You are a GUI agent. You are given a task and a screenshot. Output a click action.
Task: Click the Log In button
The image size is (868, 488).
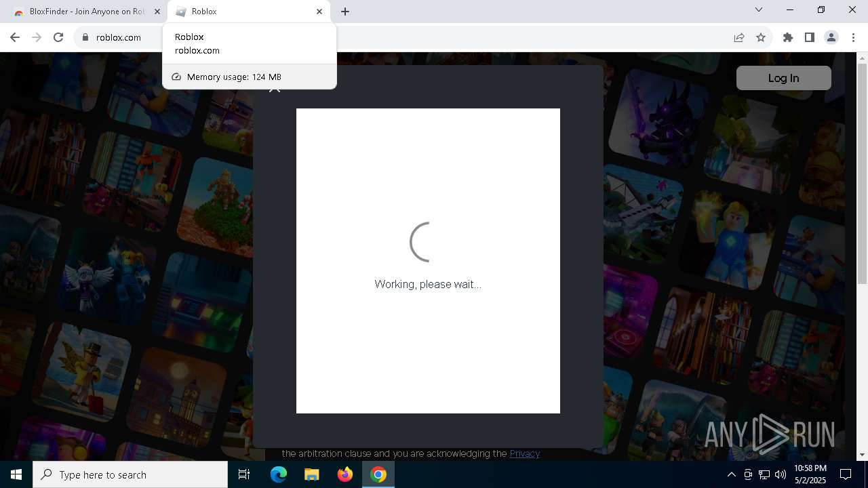tap(783, 78)
